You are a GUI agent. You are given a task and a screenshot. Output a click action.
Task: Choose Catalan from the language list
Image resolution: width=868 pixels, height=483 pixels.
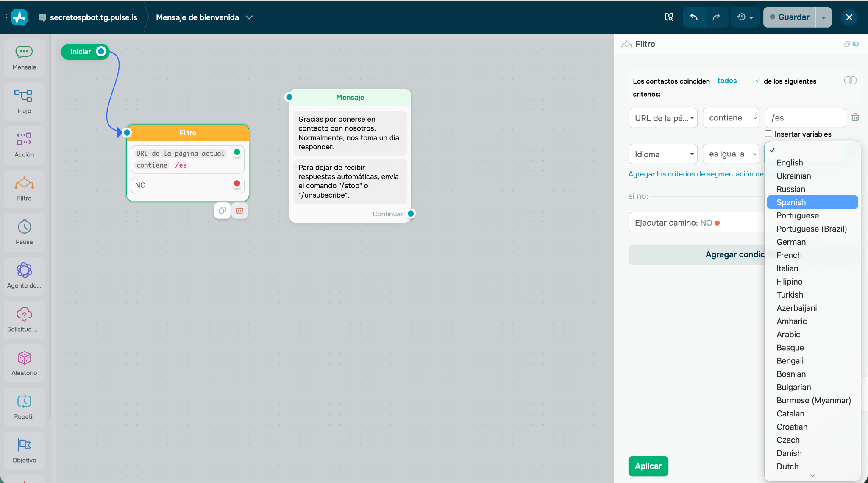pos(812,413)
